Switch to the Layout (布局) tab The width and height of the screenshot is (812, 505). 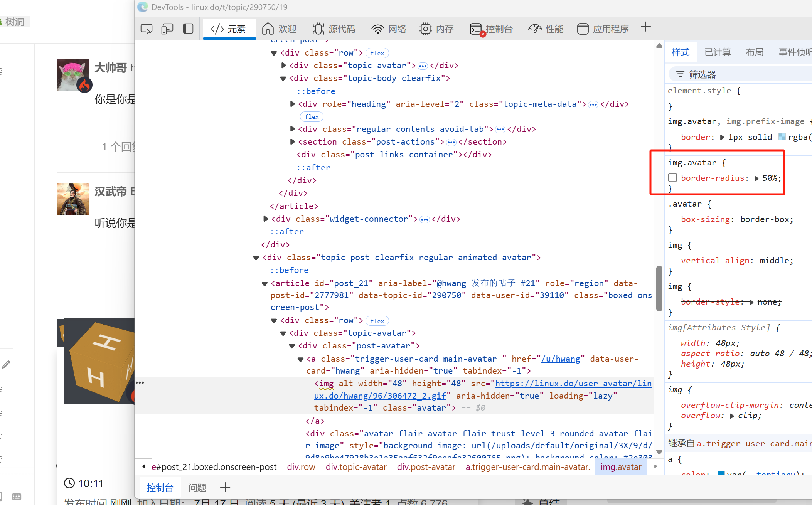[x=755, y=52]
